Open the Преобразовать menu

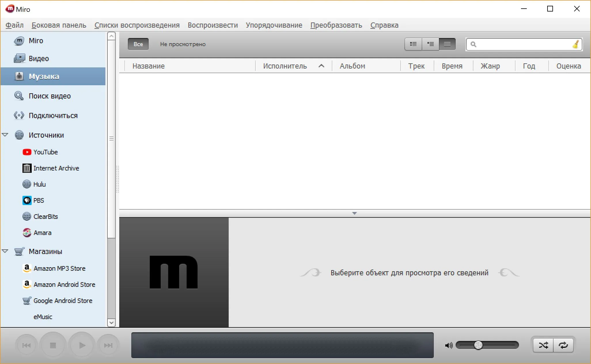click(x=336, y=25)
